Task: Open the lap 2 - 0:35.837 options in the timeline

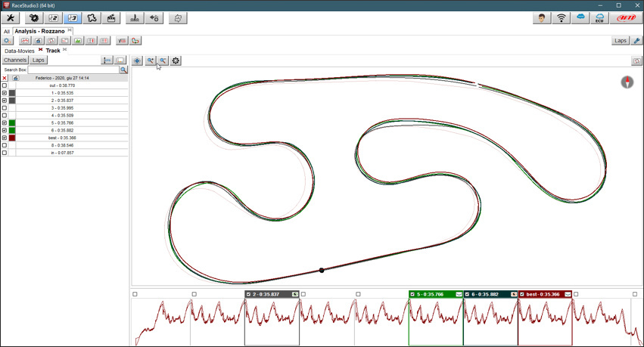Action: click(294, 294)
